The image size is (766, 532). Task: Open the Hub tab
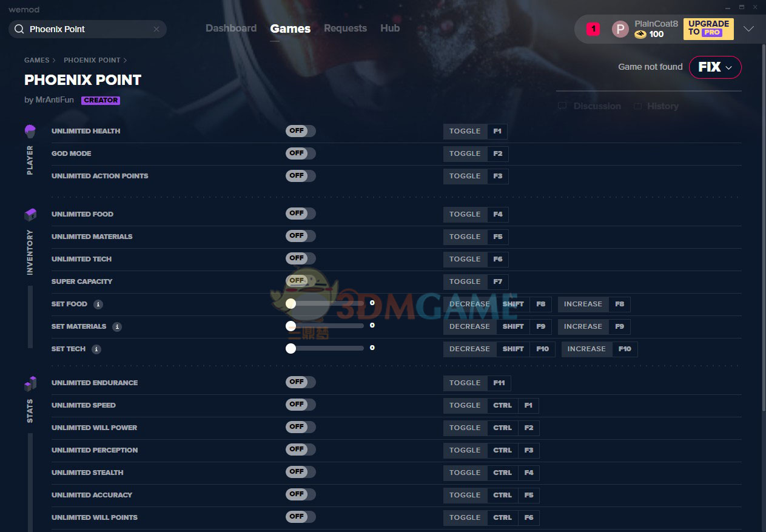390,29
